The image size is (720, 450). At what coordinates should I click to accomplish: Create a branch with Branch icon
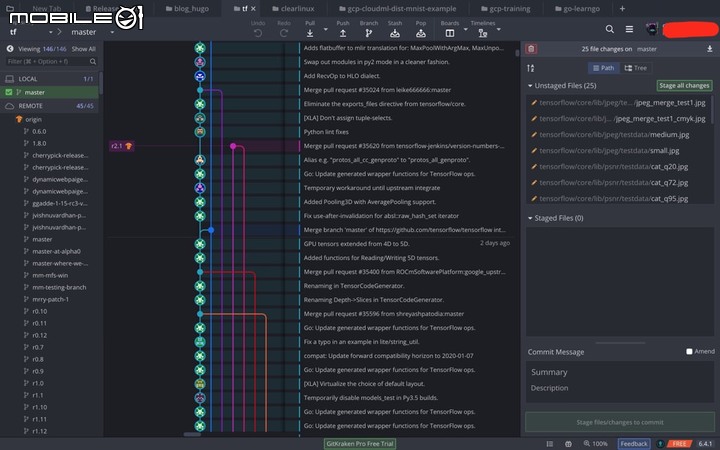coord(368,33)
